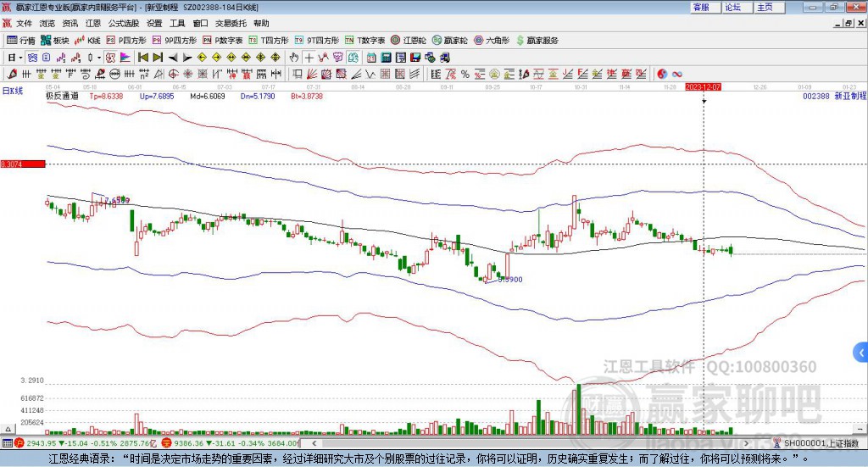Move chart right with black arrow

coord(187,58)
